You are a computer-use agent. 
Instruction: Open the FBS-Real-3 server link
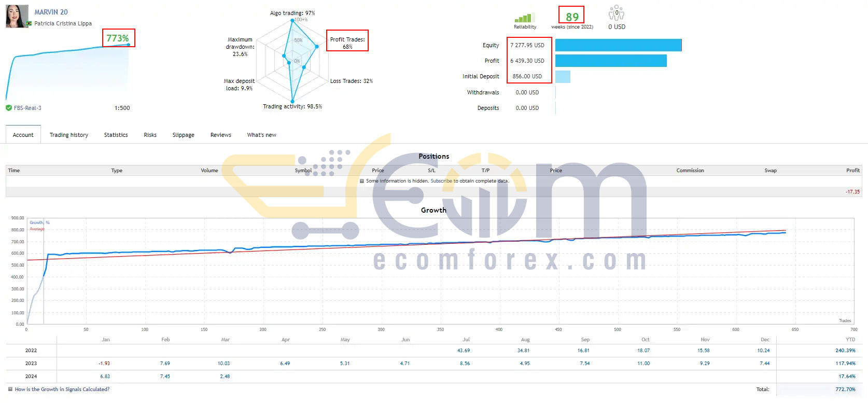[x=27, y=108]
